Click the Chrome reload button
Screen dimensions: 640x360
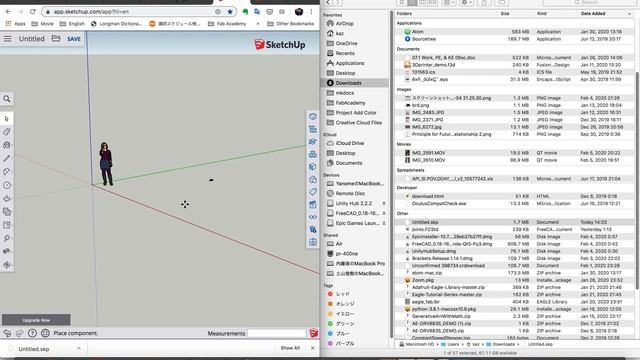point(33,11)
